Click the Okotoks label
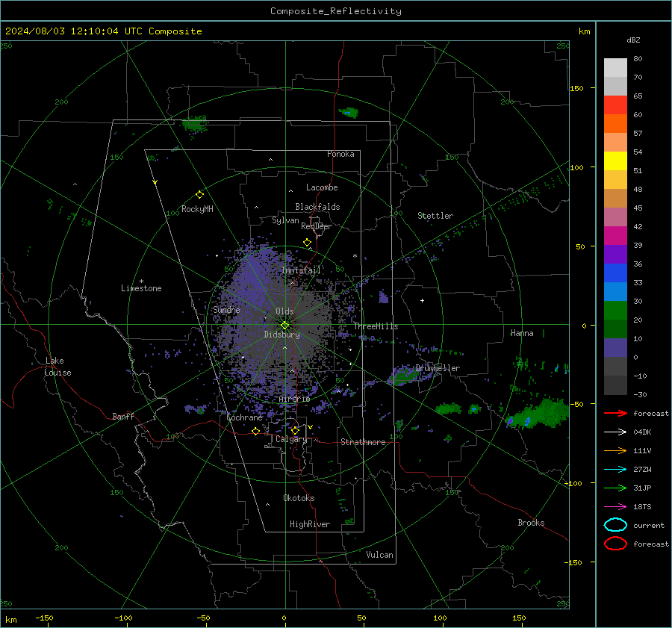Screen dimensions: 672x628 click(299, 498)
